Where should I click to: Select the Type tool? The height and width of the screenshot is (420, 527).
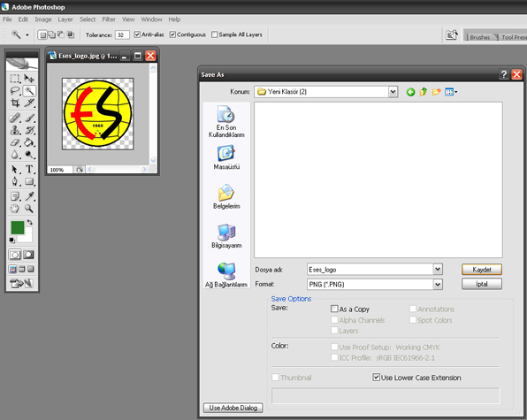(29, 169)
